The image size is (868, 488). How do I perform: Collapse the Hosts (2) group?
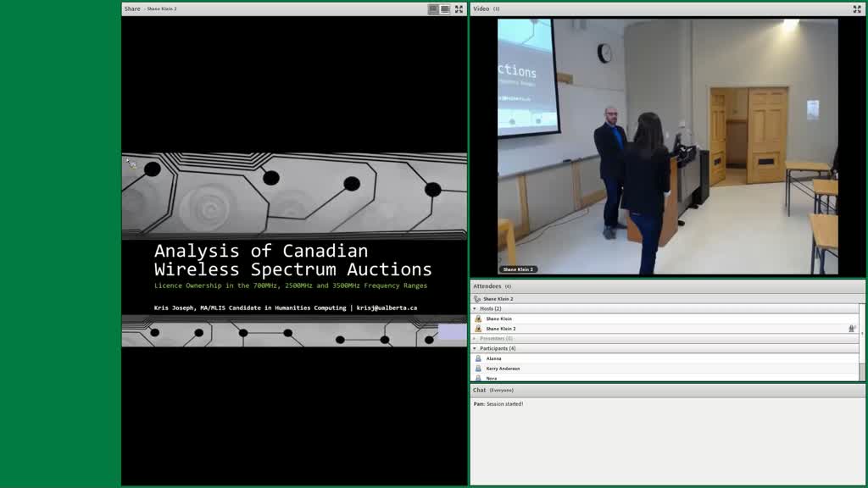[x=475, y=308]
